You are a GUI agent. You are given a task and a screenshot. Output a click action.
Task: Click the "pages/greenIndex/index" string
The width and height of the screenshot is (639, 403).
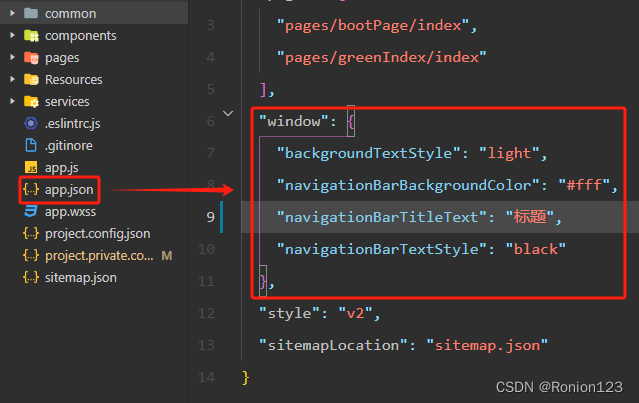[381, 57]
